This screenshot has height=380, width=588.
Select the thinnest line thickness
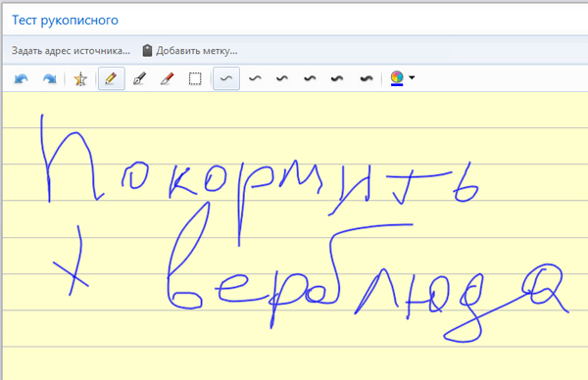(226, 78)
